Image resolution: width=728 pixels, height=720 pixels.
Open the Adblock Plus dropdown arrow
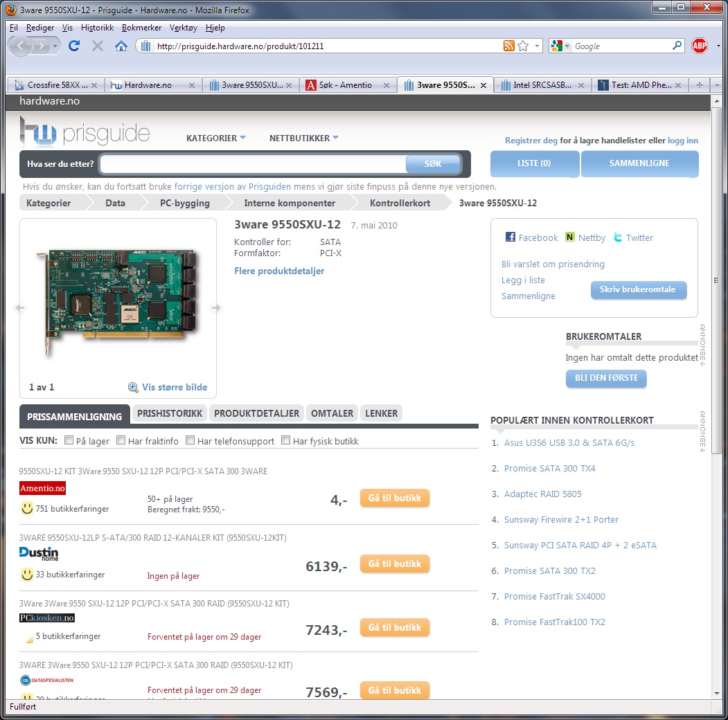(x=718, y=46)
